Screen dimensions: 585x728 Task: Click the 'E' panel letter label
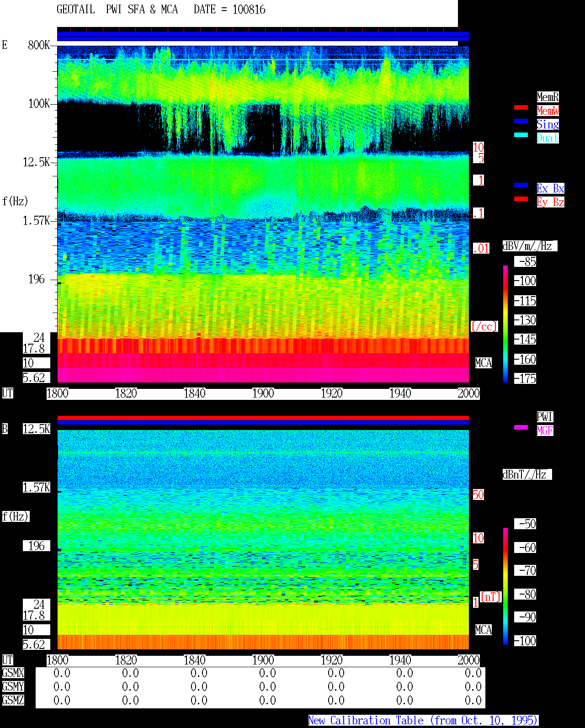[5, 45]
